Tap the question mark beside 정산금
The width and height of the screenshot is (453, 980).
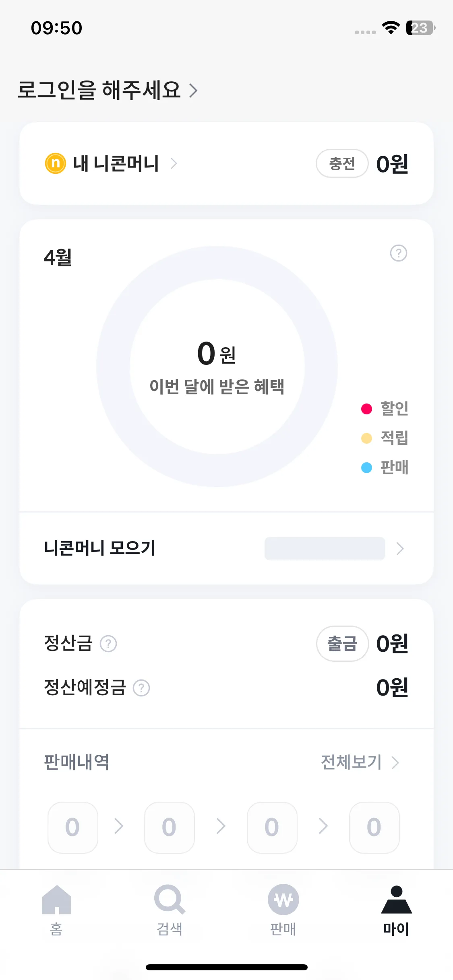pyautogui.click(x=108, y=644)
